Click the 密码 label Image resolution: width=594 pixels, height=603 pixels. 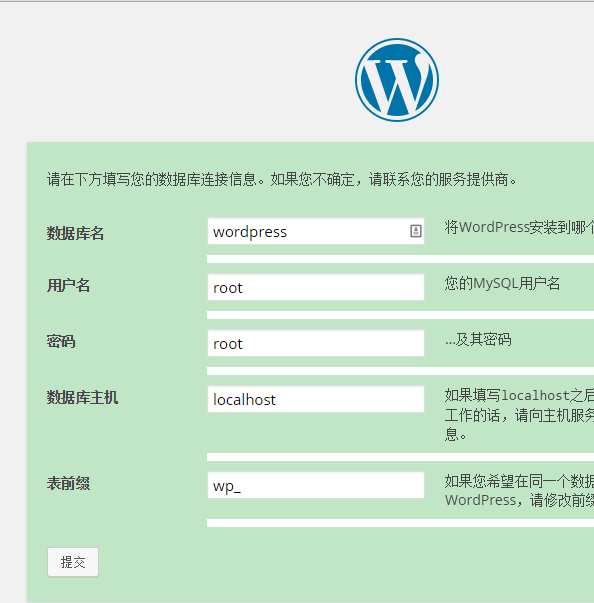(x=61, y=341)
